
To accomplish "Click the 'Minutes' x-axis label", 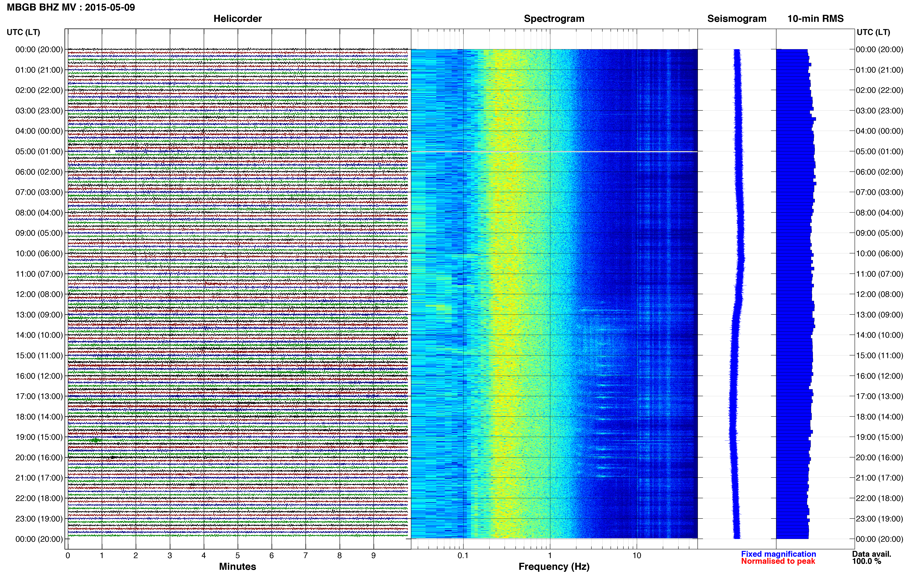I will [238, 566].
